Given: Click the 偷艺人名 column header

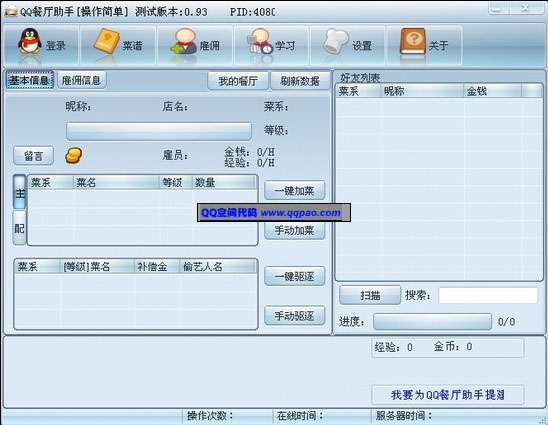Looking at the screenshot, I should [x=218, y=267].
